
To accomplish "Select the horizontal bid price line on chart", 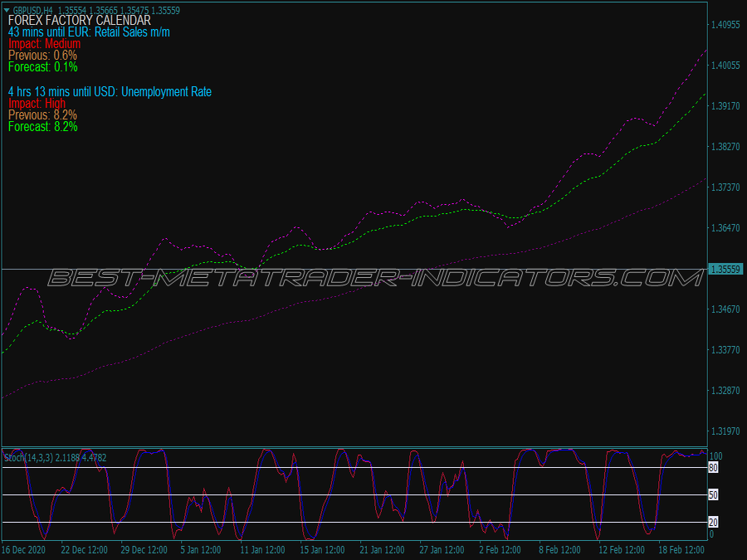I will tap(354, 270).
